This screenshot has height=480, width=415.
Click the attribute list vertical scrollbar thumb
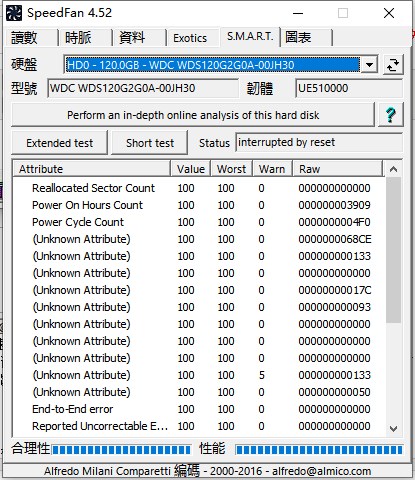click(x=393, y=250)
